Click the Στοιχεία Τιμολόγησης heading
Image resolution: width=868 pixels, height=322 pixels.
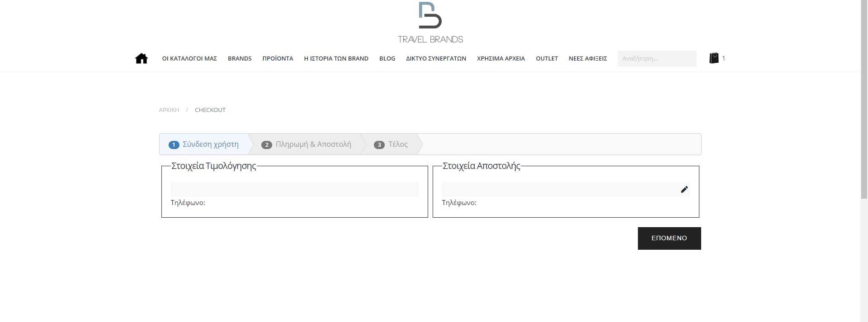click(x=214, y=166)
